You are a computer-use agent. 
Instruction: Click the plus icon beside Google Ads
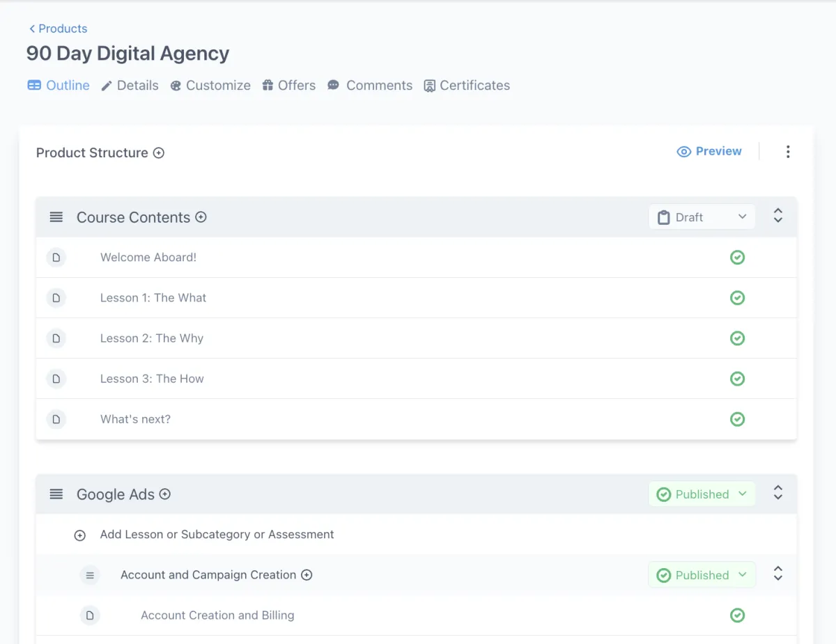(165, 494)
